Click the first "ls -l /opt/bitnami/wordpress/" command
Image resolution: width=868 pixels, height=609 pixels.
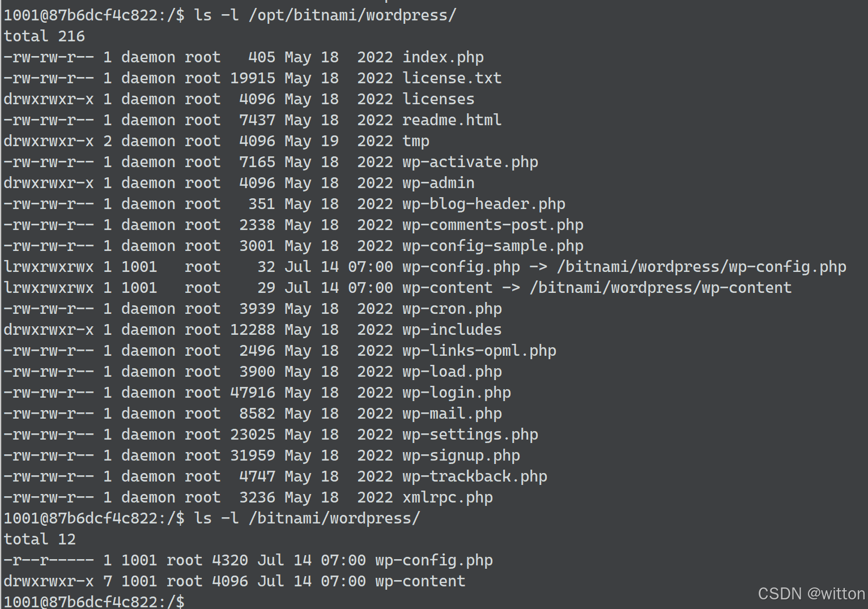[325, 15]
